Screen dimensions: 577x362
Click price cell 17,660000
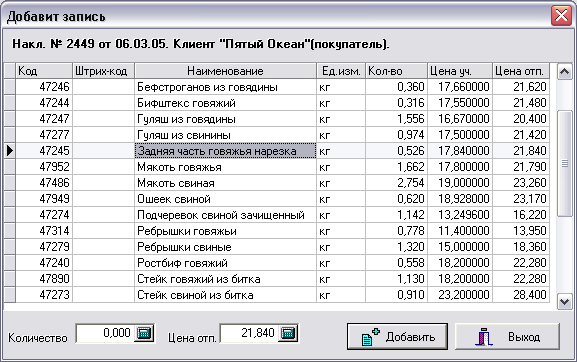tap(460, 87)
